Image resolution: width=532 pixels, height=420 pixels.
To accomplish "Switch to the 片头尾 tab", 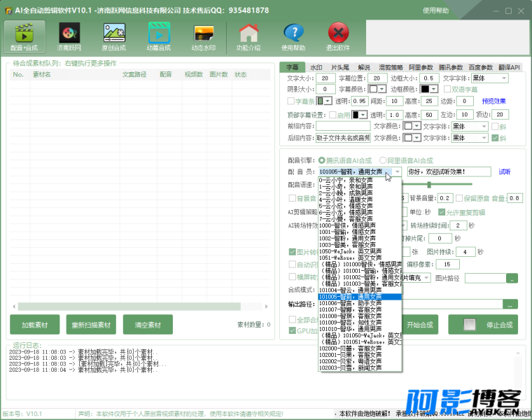I will 340,67.
